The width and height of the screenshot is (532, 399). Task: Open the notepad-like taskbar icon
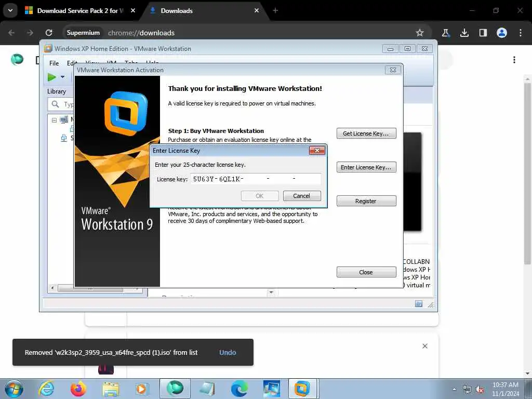point(207,389)
